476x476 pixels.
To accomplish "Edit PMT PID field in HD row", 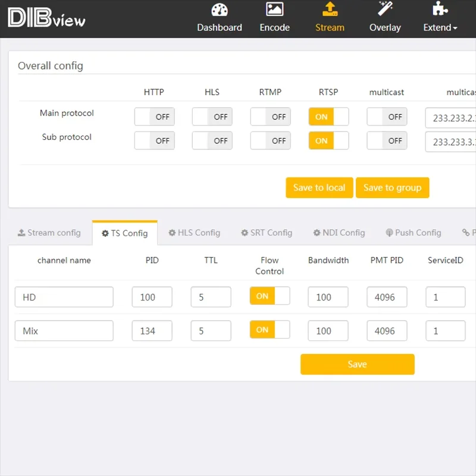I will (x=387, y=297).
